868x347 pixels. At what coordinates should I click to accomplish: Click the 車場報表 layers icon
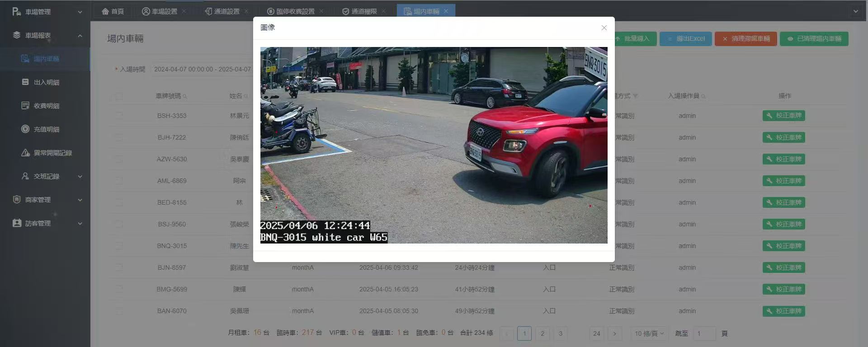(17, 35)
